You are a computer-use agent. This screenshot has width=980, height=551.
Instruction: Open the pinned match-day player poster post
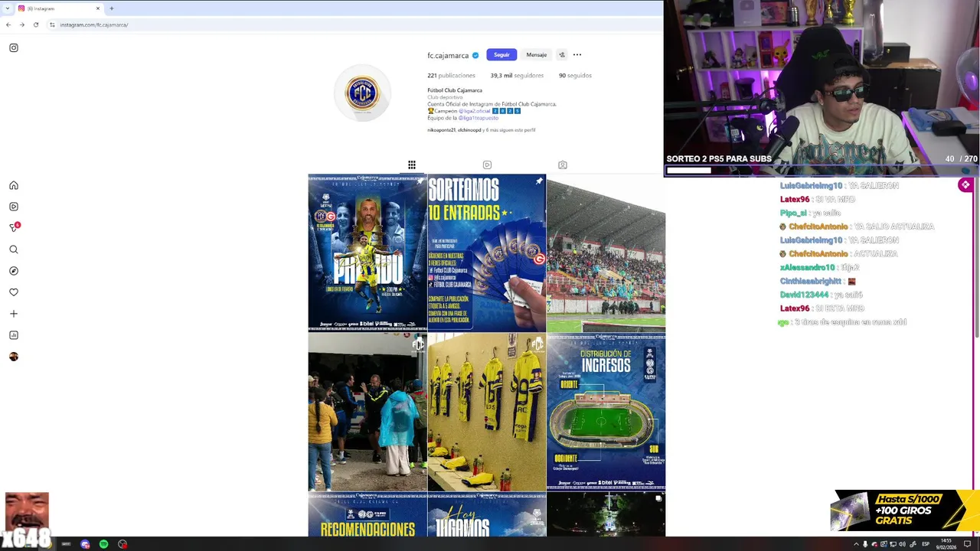tap(367, 253)
